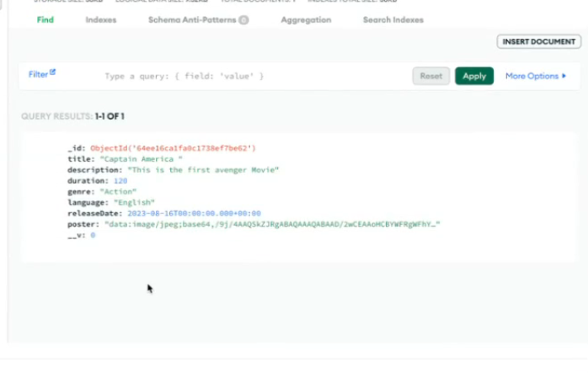Click the releaseDate field name
Image resolution: width=588 pixels, height=373 pixels.
coord(95,213)
